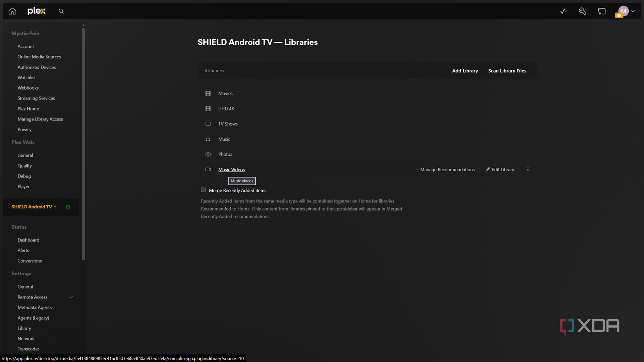Click the Plex logo
Viewport: 644px width, 362px height.
tap(37, 11)
